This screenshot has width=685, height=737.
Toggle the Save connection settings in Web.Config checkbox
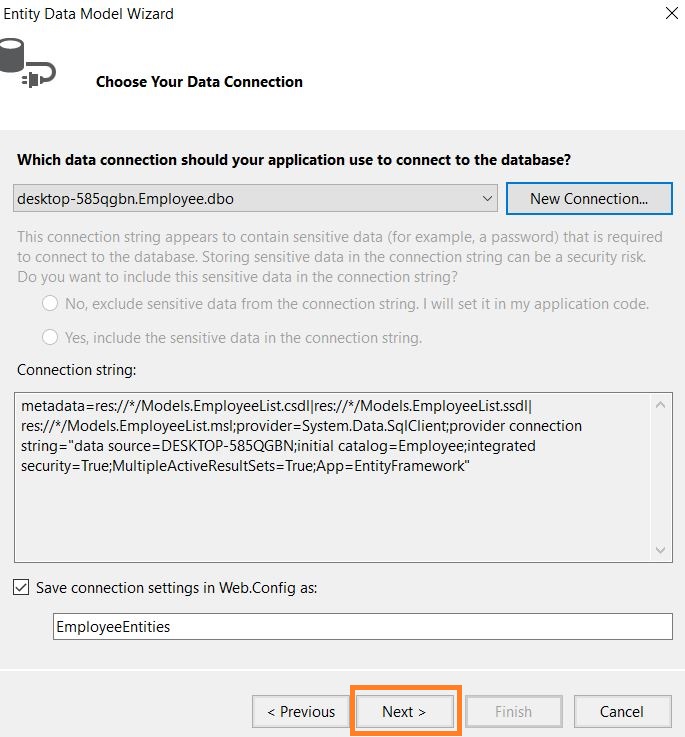(22, 588)
